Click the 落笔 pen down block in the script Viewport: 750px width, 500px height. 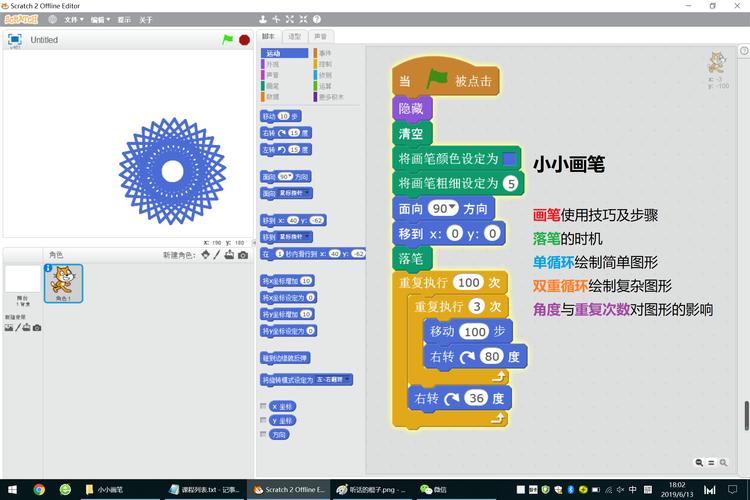point(412,258)
